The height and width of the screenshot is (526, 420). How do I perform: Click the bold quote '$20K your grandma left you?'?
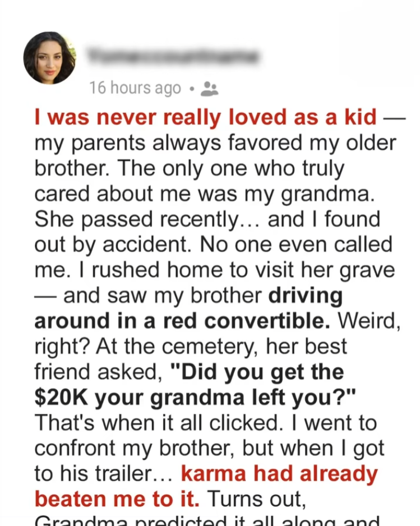pos(195,398)
